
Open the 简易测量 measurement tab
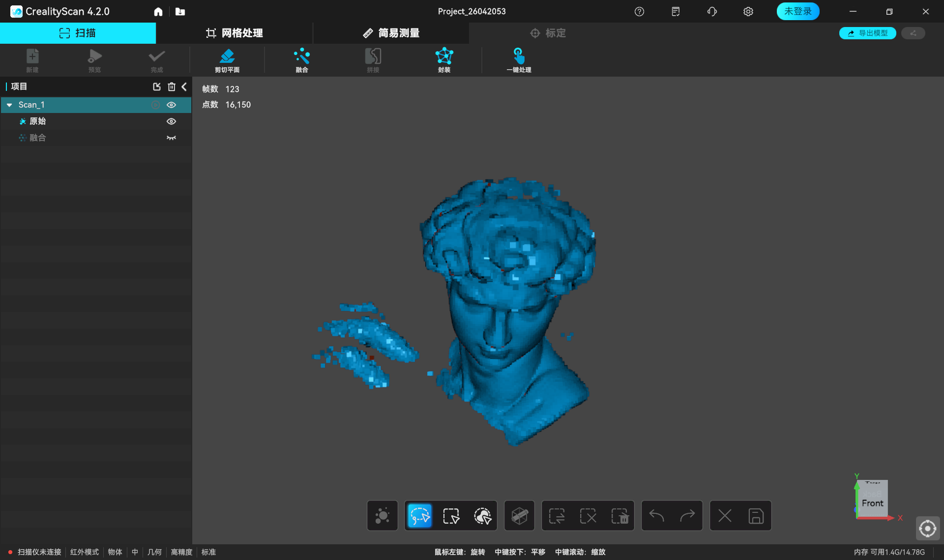[391, 33]
